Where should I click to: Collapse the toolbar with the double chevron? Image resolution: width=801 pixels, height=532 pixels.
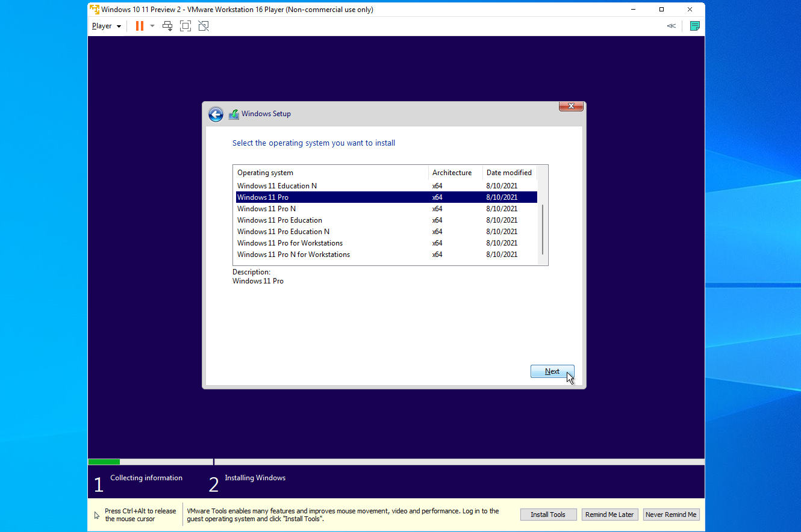(x=671, y=26)
